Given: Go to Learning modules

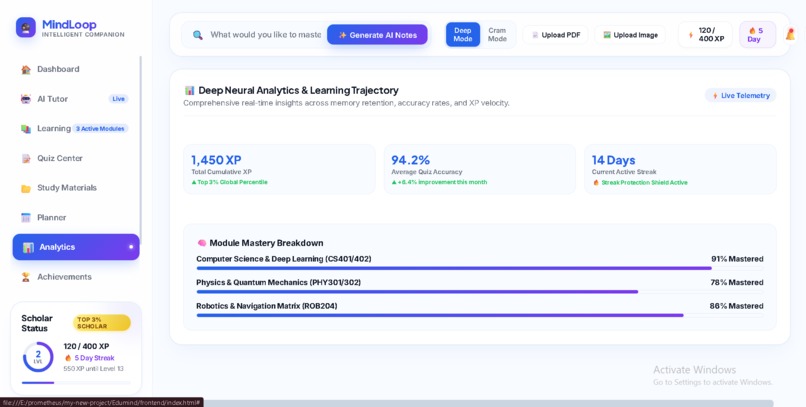Looking at the screenshot, I should [x=76, y=129].
